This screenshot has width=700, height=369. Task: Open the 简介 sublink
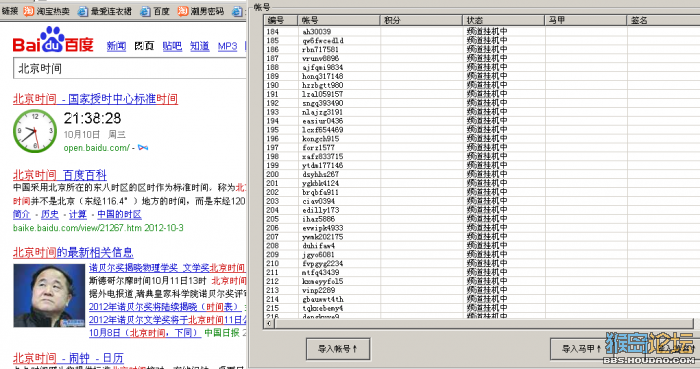(x=21, y=215)
